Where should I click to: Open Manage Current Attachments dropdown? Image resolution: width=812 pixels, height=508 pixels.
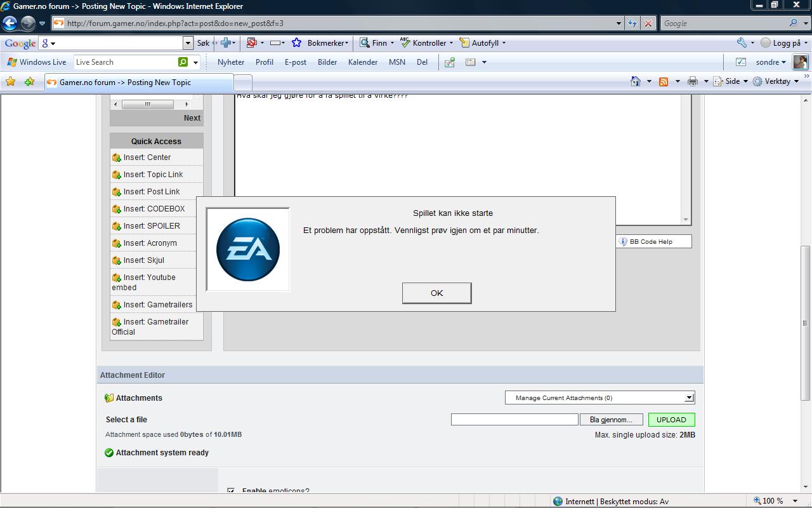[599, 398]
